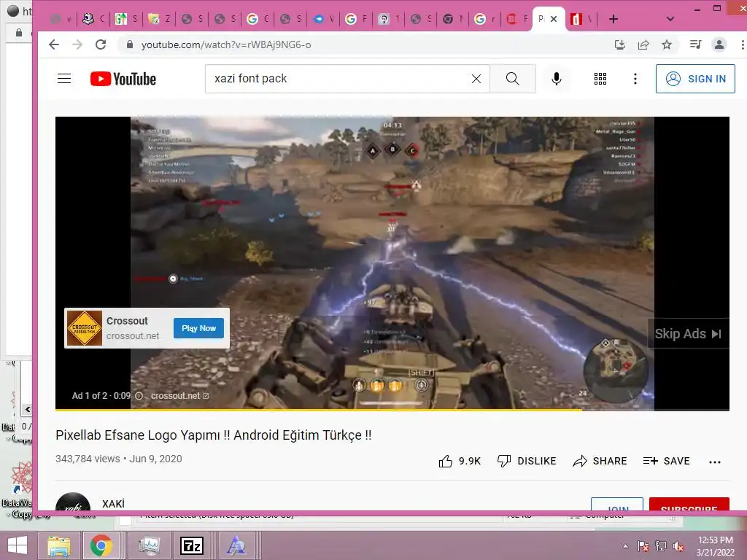Share this page from the address bar
Viewport: 747px width, 560px height.
pyautogui.click(x=643, y=44)
